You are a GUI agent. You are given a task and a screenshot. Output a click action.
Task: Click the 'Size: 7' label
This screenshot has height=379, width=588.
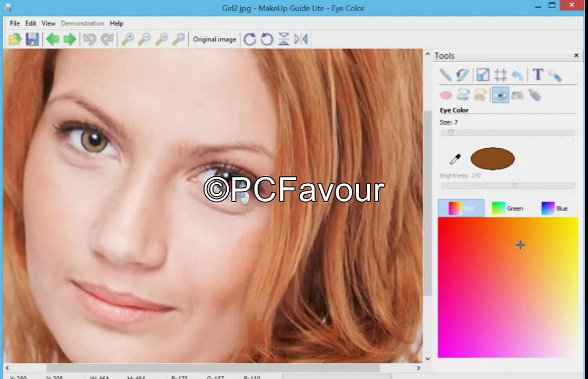449,122
